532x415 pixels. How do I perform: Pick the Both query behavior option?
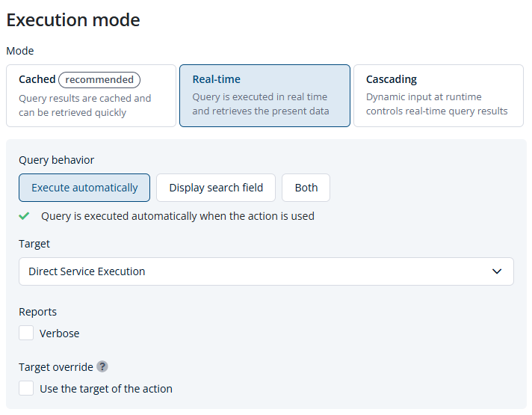coord(306,188)
